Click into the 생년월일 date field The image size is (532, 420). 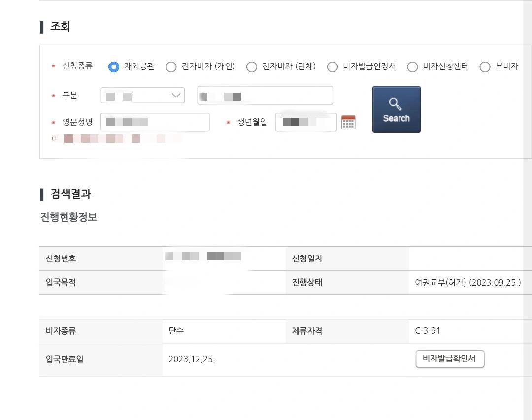coord(306,122)
